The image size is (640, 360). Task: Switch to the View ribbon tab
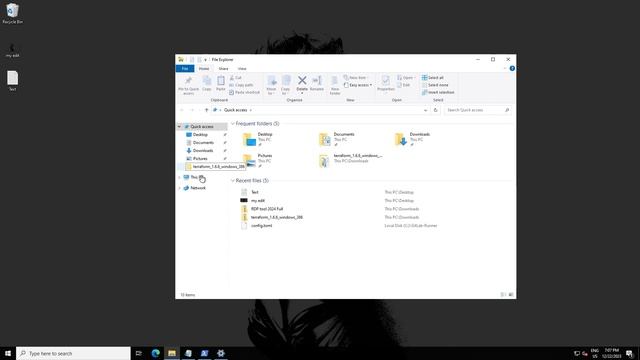pyautogui.click(x=242, y=69)
